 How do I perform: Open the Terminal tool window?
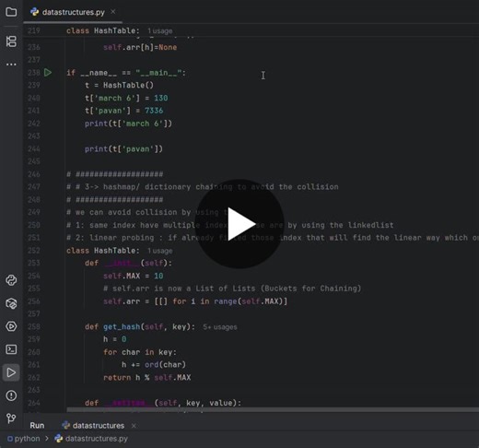11,349
